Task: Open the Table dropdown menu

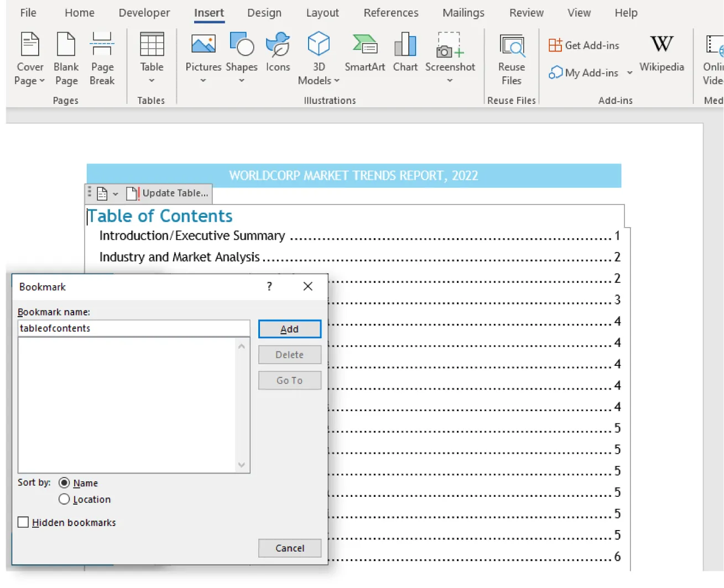Action: coord(152,80)
